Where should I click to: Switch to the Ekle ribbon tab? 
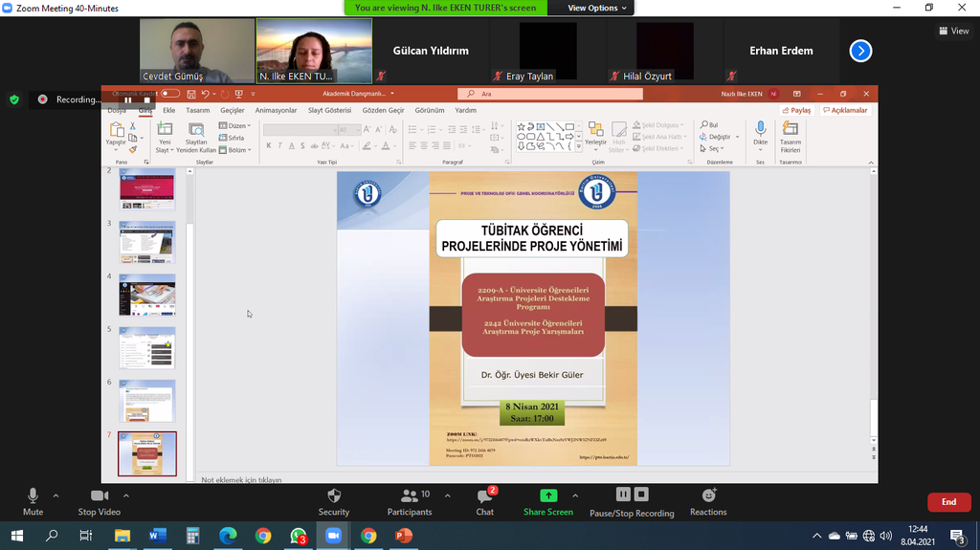pos(168,110)
